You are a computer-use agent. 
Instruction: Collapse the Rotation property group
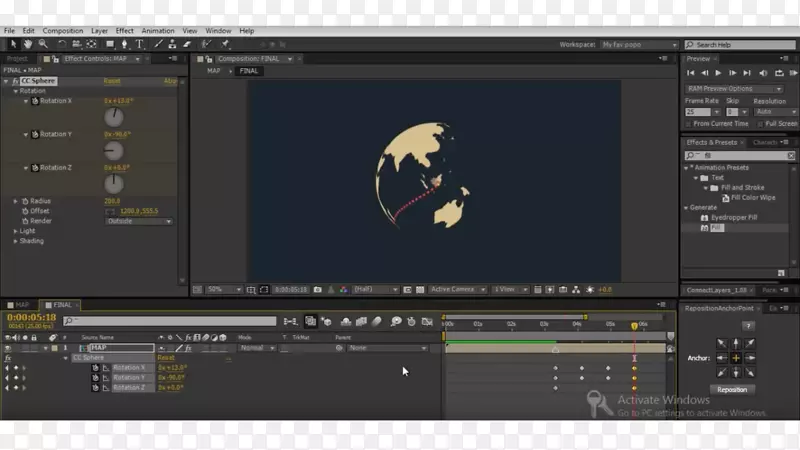coord(15,91)
